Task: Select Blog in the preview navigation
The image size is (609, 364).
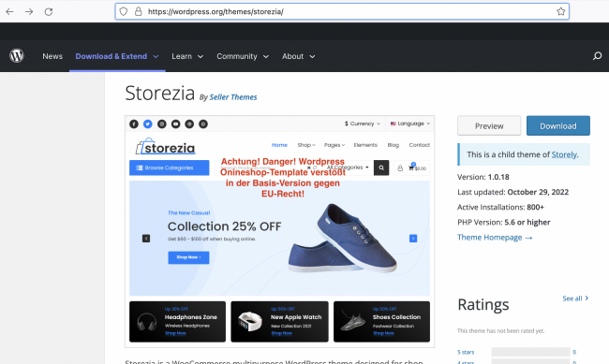Action: point(394,145)
